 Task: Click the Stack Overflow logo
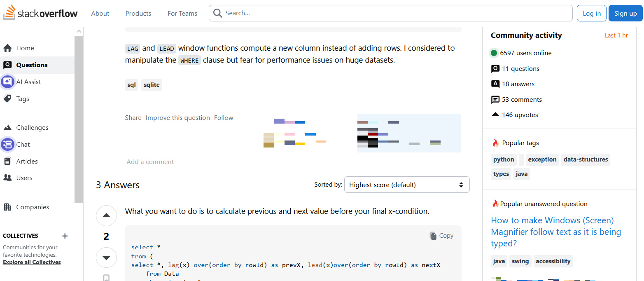40,13
